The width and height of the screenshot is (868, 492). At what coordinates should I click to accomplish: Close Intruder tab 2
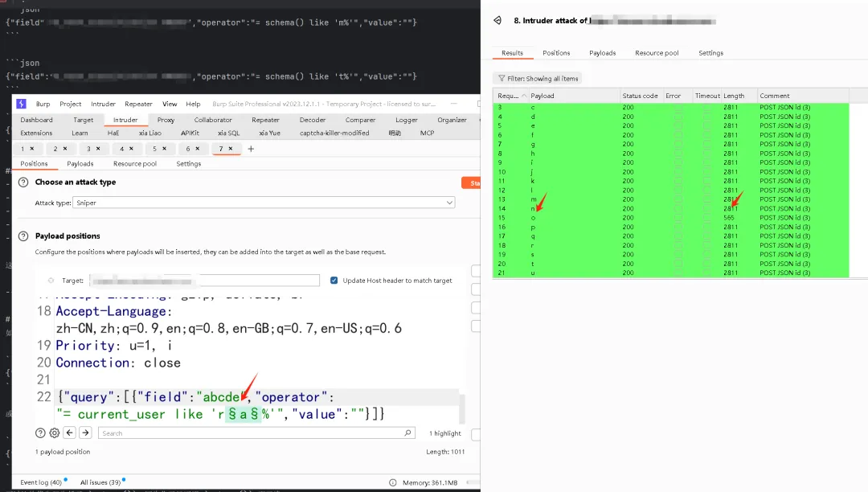(x=65, y=148)
